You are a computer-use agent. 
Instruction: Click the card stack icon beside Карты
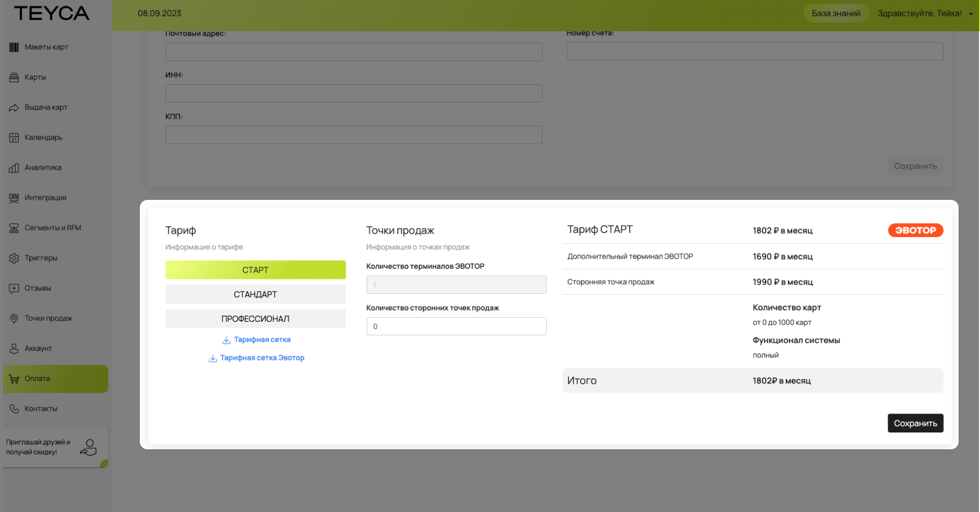click(14, 77)
